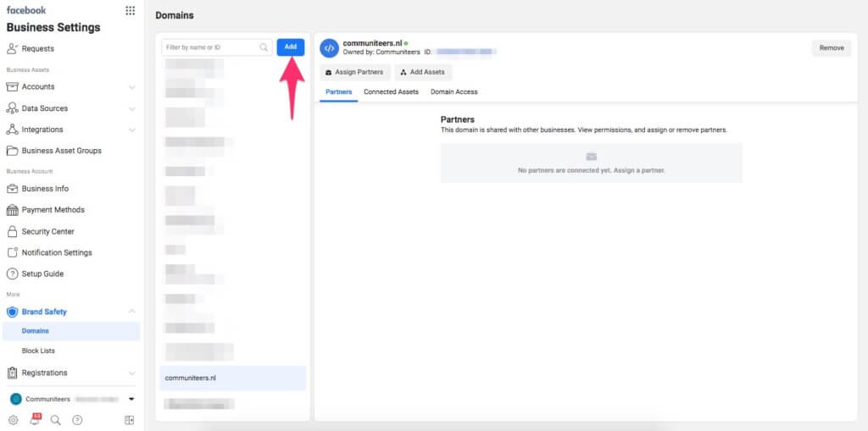This screenshot has width=868, height=431.
Task: Click the communiteers.nl domain code icon
Action: click(329, 48)
